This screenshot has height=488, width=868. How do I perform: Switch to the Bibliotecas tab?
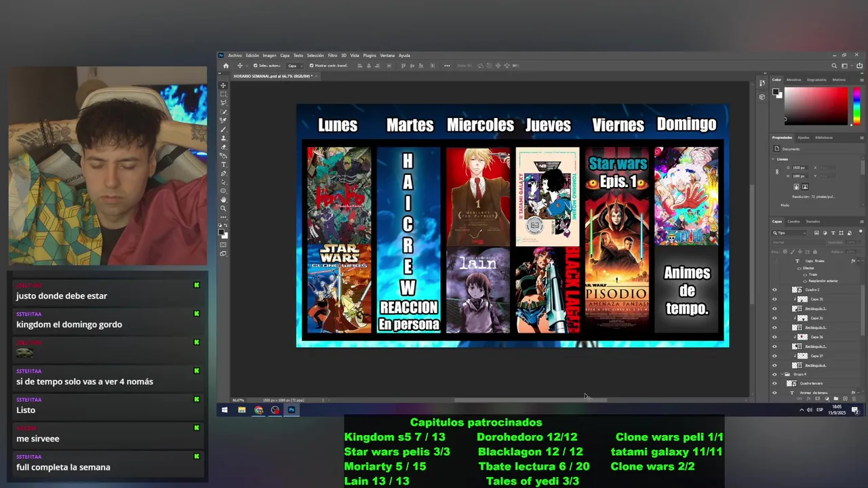tap(824, 138)
